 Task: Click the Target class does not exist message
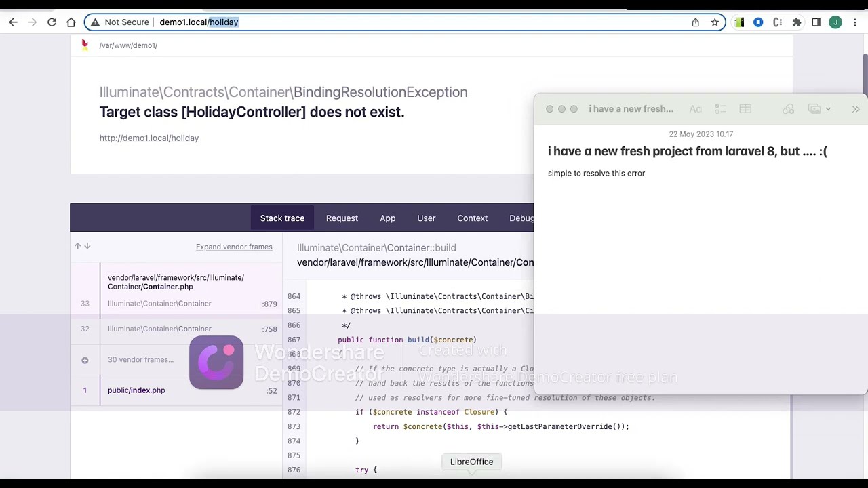point(252,112)
